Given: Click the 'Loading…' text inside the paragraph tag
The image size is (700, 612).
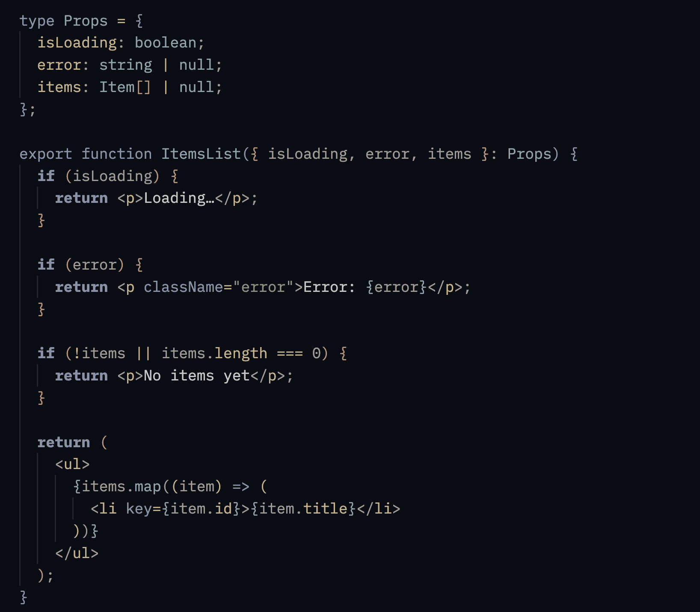Looking at the screenshot, I should [x=179, y=198].
